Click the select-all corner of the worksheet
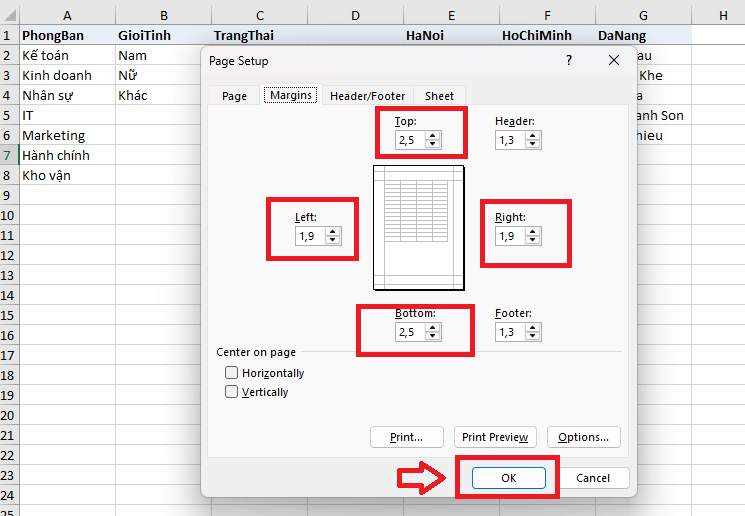Screen dimensions: 745x516 click(10, 15)
